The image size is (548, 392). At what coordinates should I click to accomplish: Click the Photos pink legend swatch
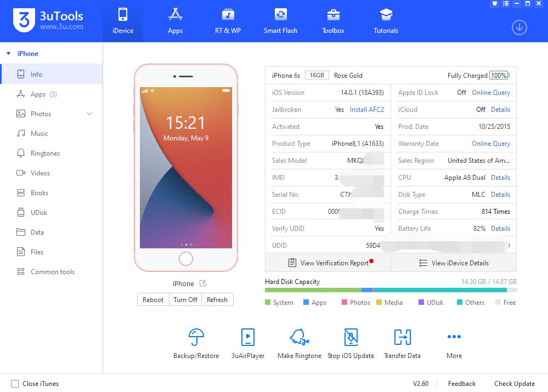(x=344, y=302)
